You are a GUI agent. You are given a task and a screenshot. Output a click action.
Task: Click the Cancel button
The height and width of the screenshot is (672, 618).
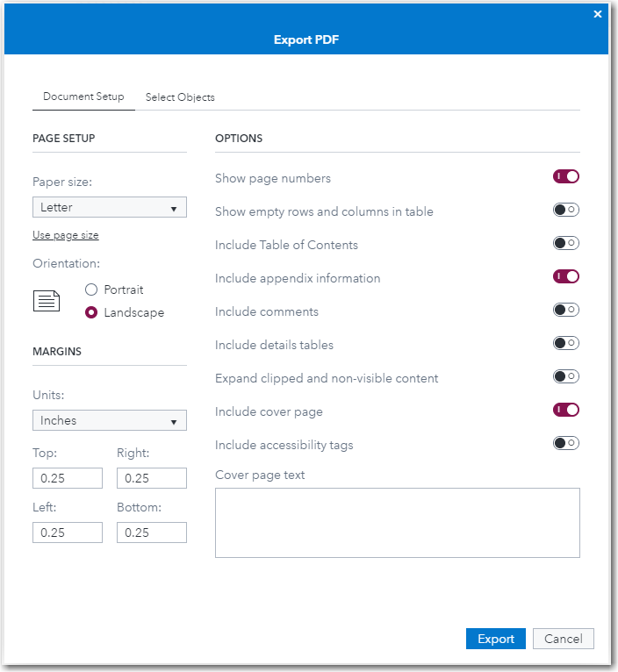coord(564,639)
